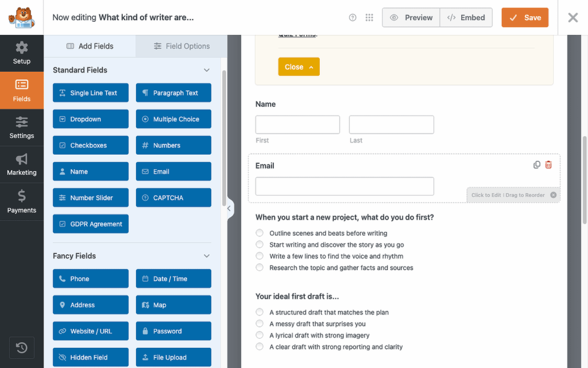This screenshot has height=368, width=588.
Task: Select 'A lyrical draft with strong imagery'
Action: pyautogui.click(x=260, y=335)
